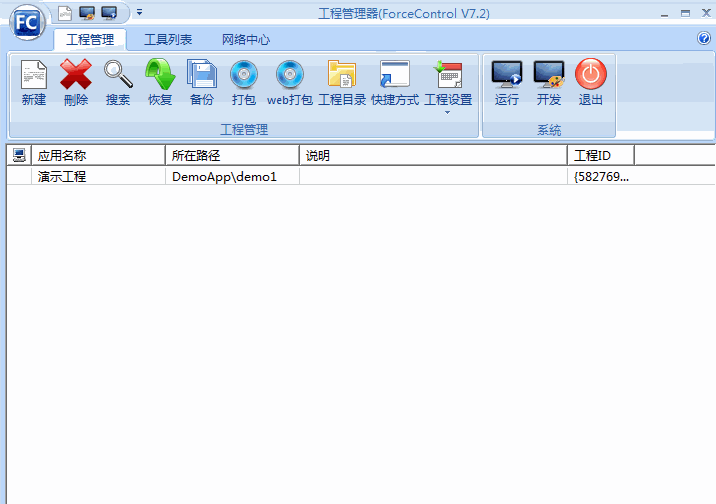Switch to the 网络中心 tab

[246, 40]
